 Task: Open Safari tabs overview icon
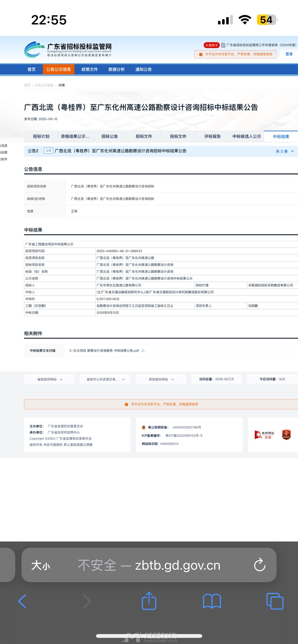coord(275,601)
